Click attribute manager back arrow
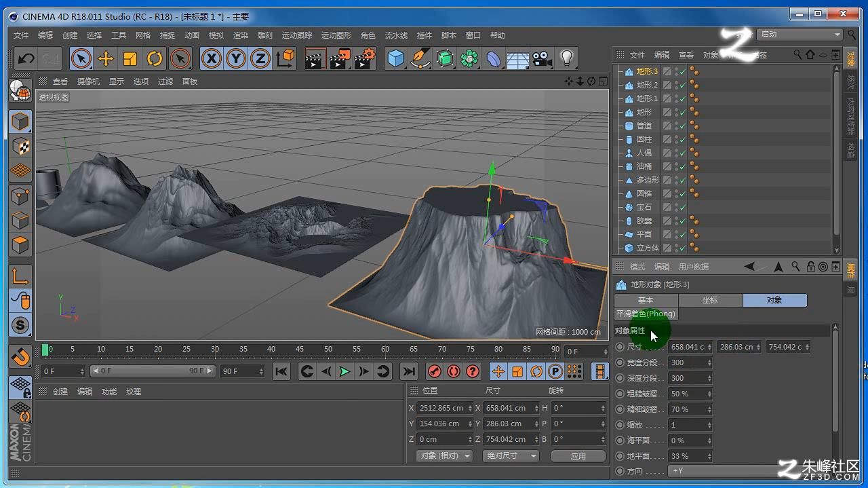This screenshot has height=488, width=868. pyautogui.click(x=749, y=267)
